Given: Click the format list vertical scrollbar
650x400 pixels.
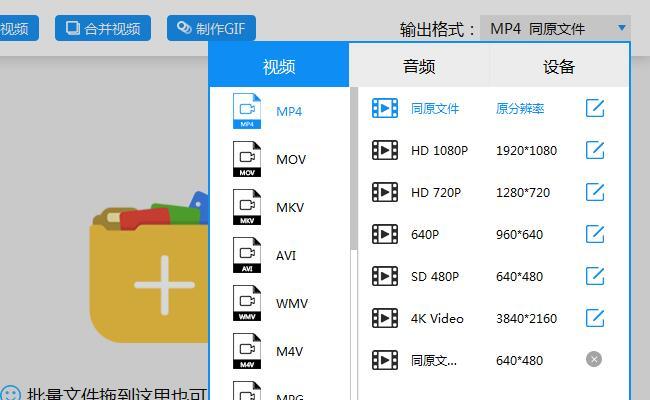Looking at the screenshot, I should coord(354,168).
